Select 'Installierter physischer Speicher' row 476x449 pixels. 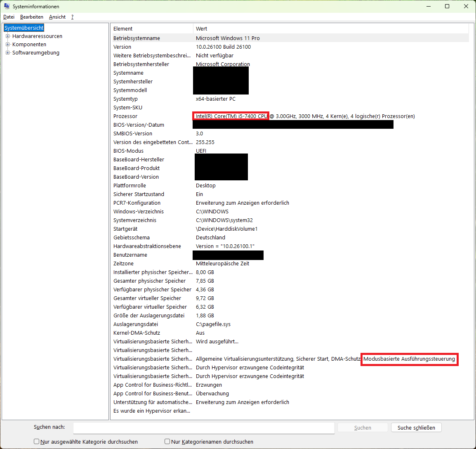pos(290,272)
